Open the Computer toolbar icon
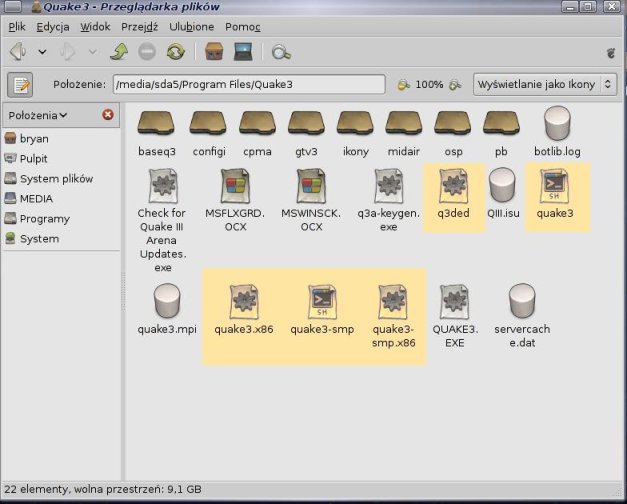Viewport: 627px width, 504px height. click(243, 52)
